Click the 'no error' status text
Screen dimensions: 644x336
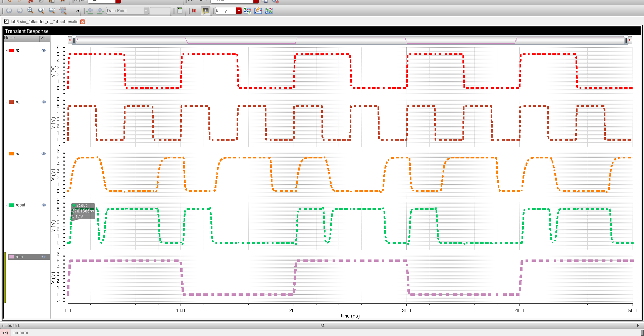click(21, 333)
